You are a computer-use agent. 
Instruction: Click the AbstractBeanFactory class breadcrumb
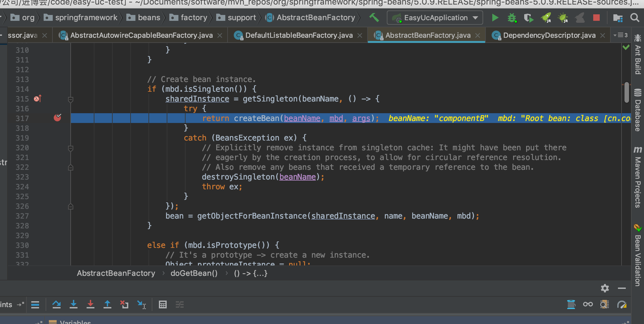(310, 18)
